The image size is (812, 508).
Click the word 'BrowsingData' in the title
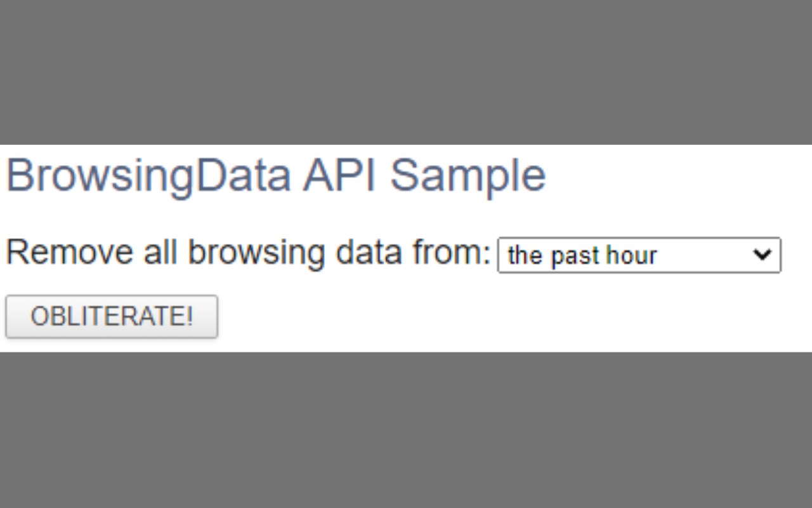pyautogui.click(x=149, y=176)
